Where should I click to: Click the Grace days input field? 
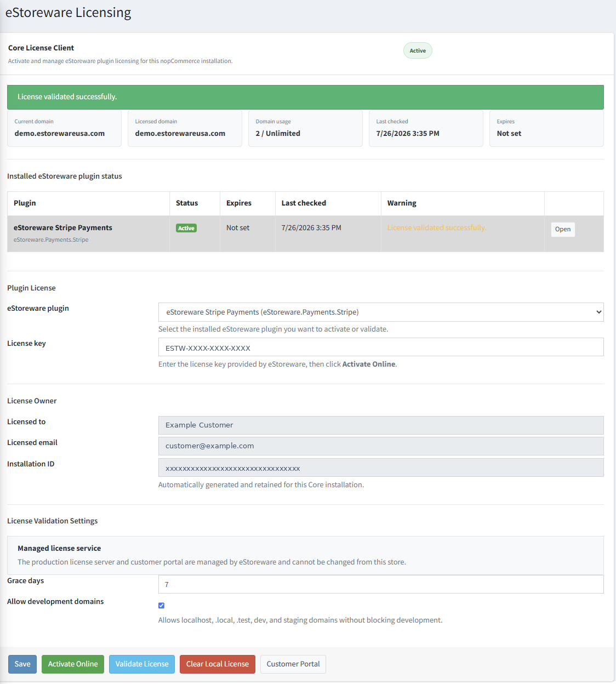(x=381, y=584)
